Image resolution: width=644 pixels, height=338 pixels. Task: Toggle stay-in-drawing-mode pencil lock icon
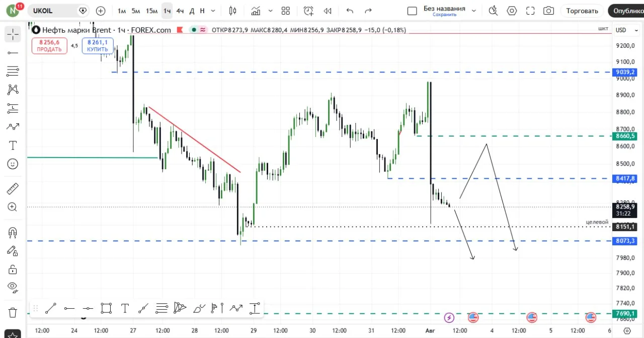coord(13,250)
